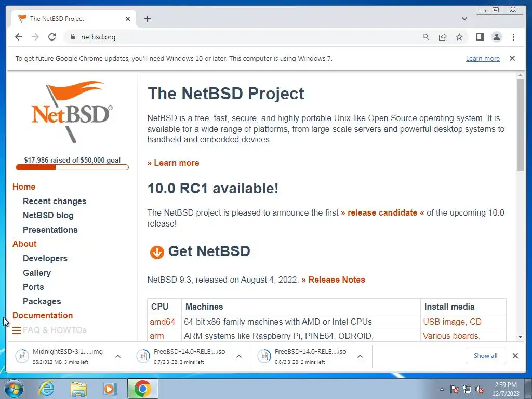Launch Internet Explorer from taskbar

(x=46, y=389)
